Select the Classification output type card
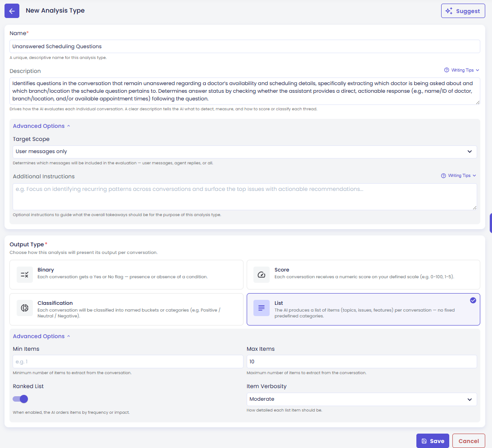This screenshot has height=448, width=492. (126, 309)
